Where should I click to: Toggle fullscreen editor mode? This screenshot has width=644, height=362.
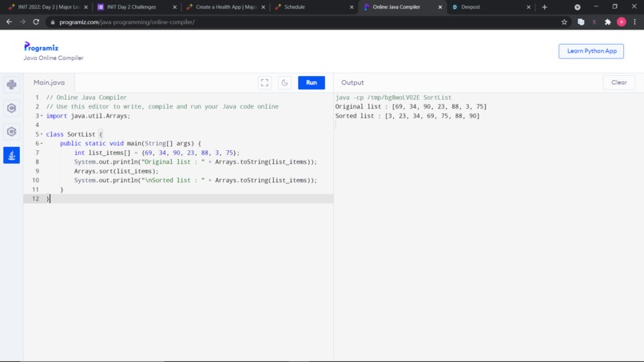(264, 82)
